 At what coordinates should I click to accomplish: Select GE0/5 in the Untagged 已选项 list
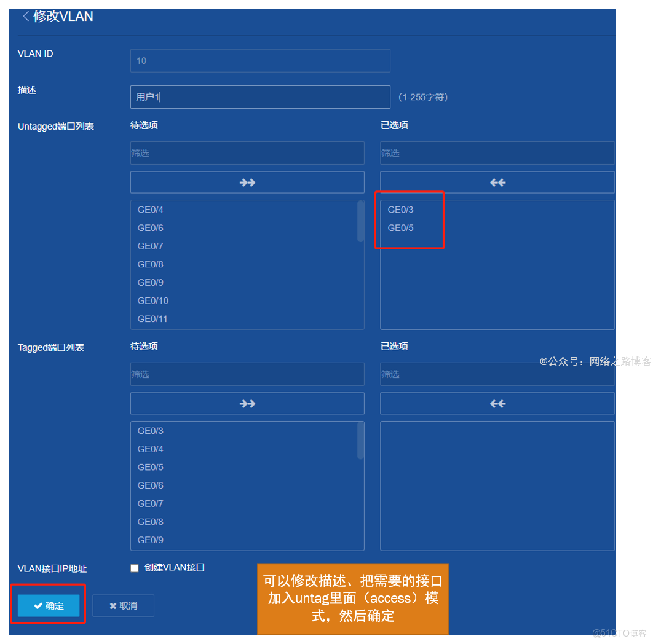coord(400,228)
